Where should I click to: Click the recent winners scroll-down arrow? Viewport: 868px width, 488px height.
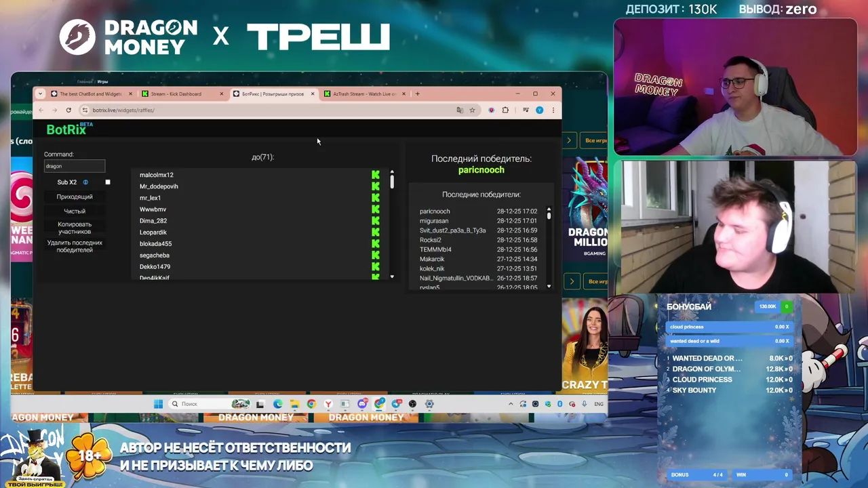click(549, 287)
